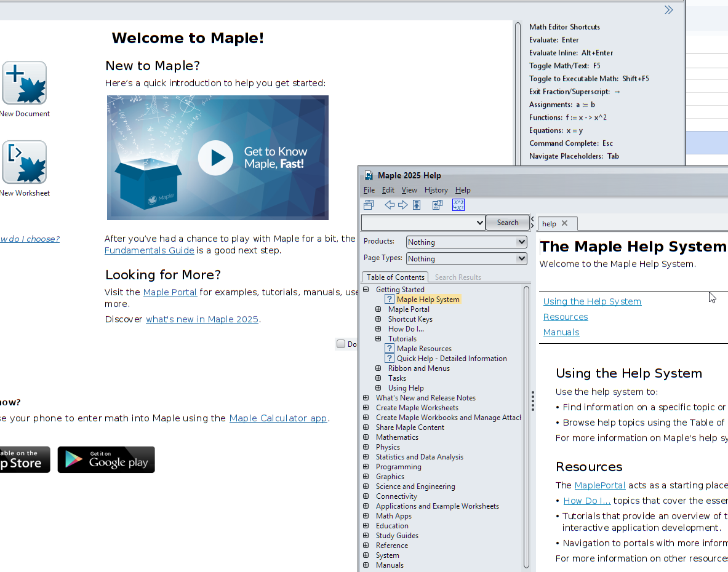Click the table of contents vertical scrollbar
Viewport: 728px width, 572px height.
(x=526, y=427)
